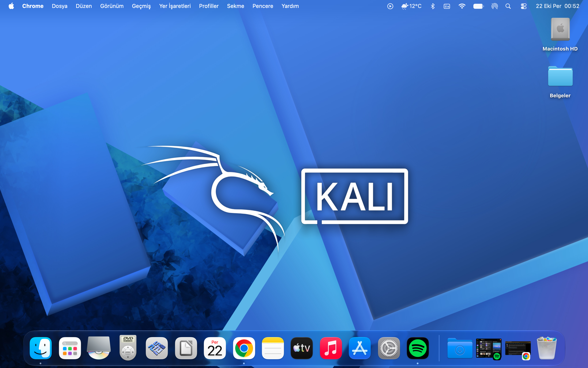Open the Görünüm menu
Screen dimensions: 588x368
112,6
